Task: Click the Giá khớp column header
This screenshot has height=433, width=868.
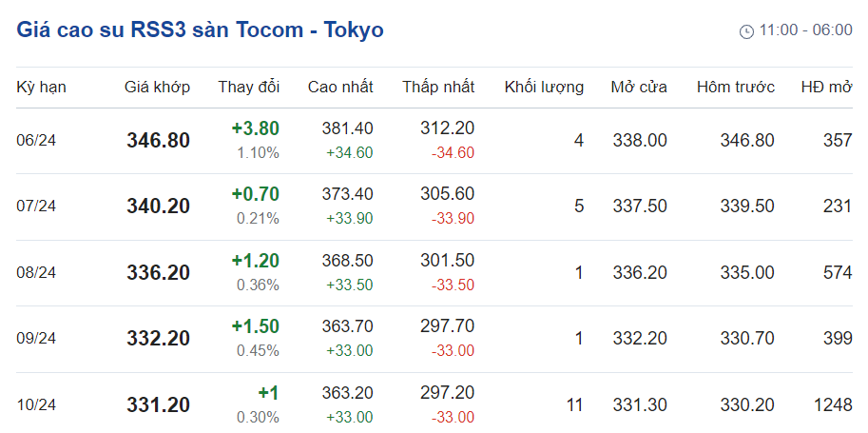Action: pyautogui.click(x=158, y=88)
